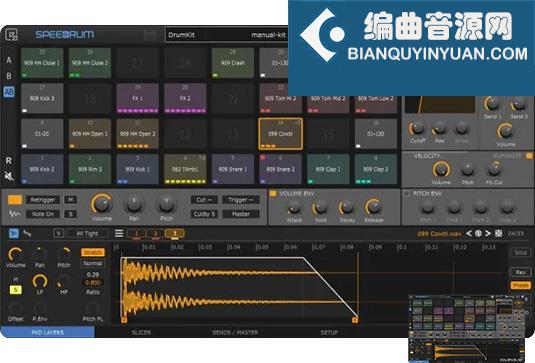
Task: Go to next sample with right arrow
Action: [x=488, y=233]
